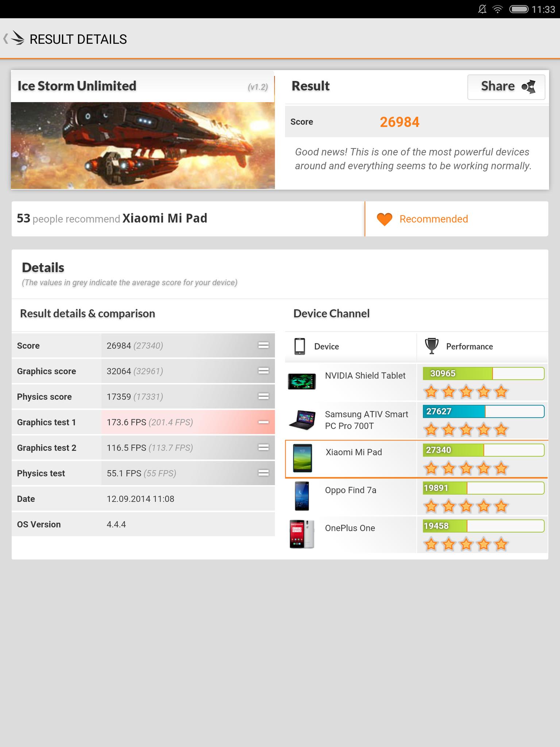560x747 pixels.
Task: Tap the muted notification bell icon
Action: click(x=482, y=9)
